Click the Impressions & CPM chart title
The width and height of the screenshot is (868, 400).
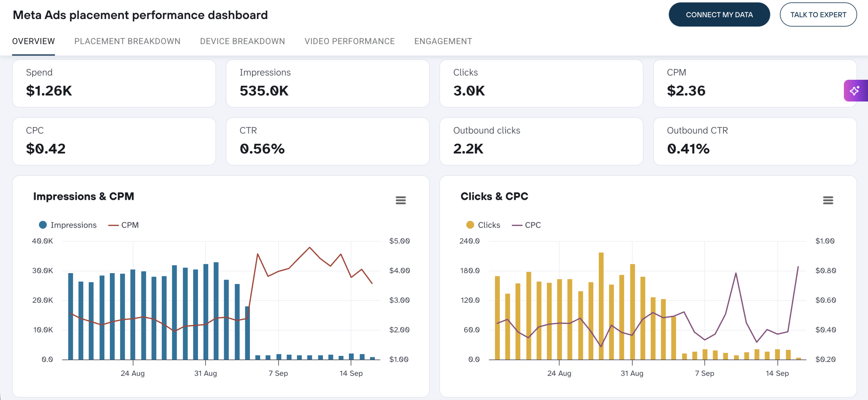[84, 196]
